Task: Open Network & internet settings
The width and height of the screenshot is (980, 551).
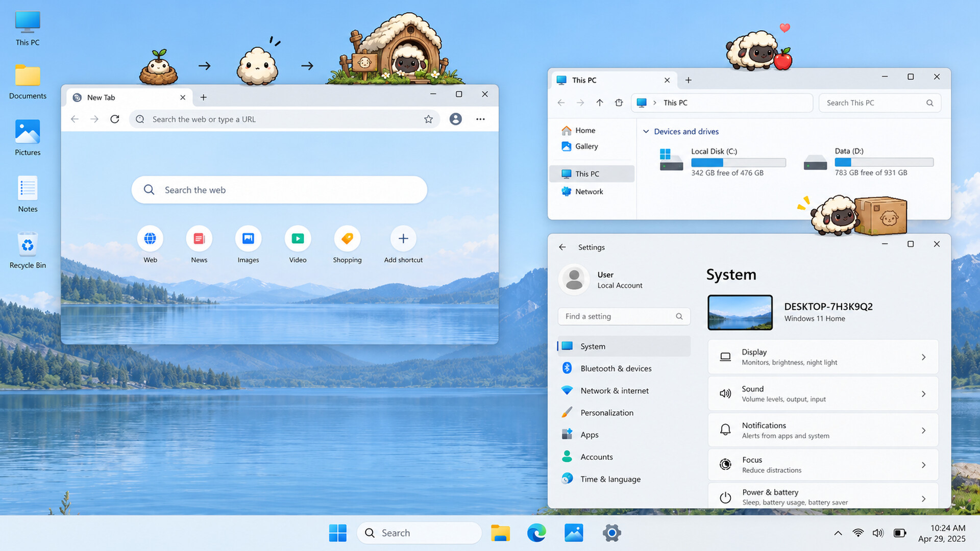Action: [624, 390]
